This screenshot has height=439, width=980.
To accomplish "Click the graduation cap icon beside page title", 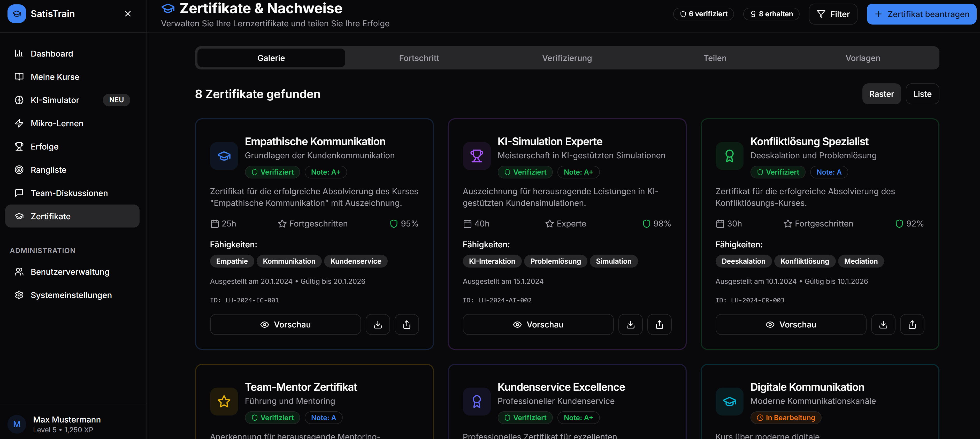I will [168, 8].
